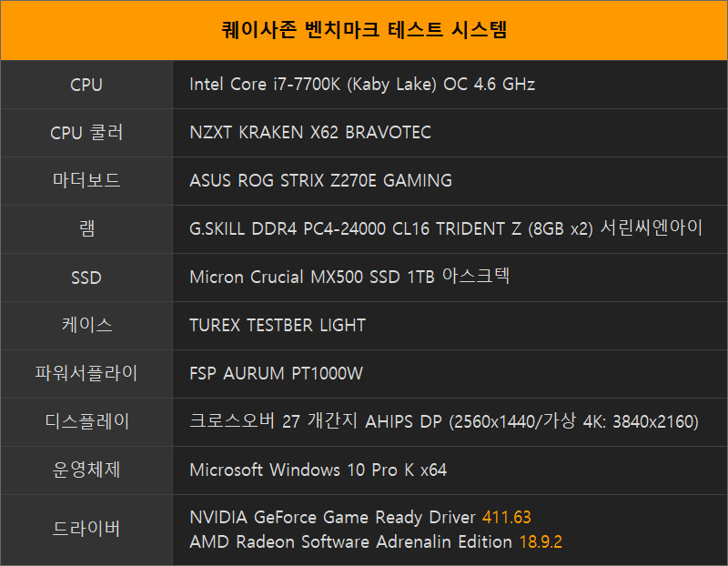The height and width of the screenshot is (566, 728).
Task: Click the '운영체제' row label
Action: click(x=86, y=470)
